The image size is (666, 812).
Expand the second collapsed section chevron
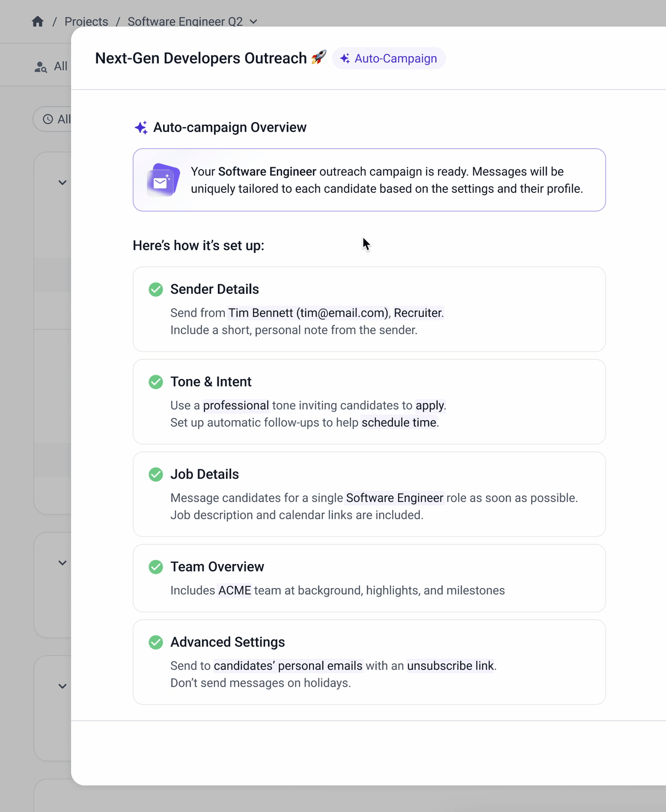coord(62,563)
